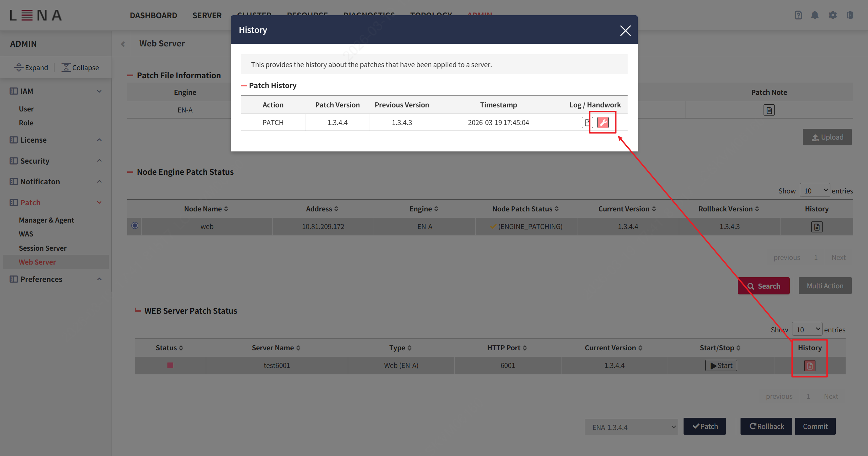This screenshot has height=456, width=868.
Task: Sort by Server Name column
Action: click(276, 348)
